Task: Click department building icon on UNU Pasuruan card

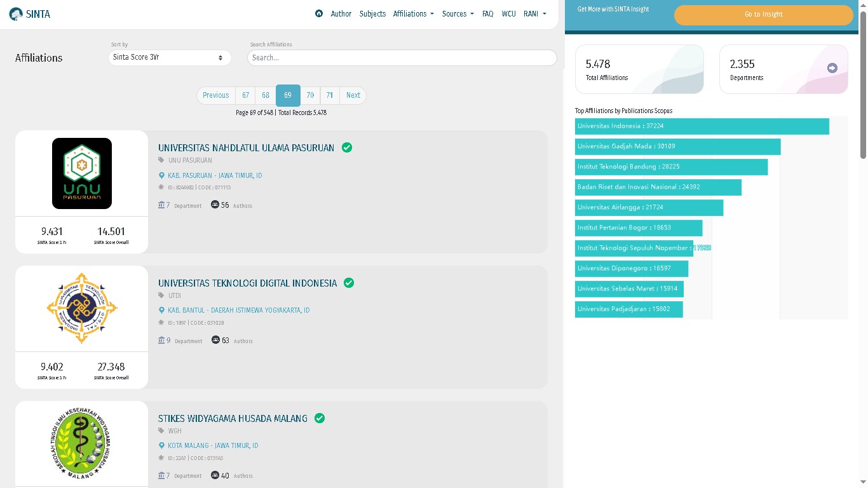Action: tap(161, 205)
